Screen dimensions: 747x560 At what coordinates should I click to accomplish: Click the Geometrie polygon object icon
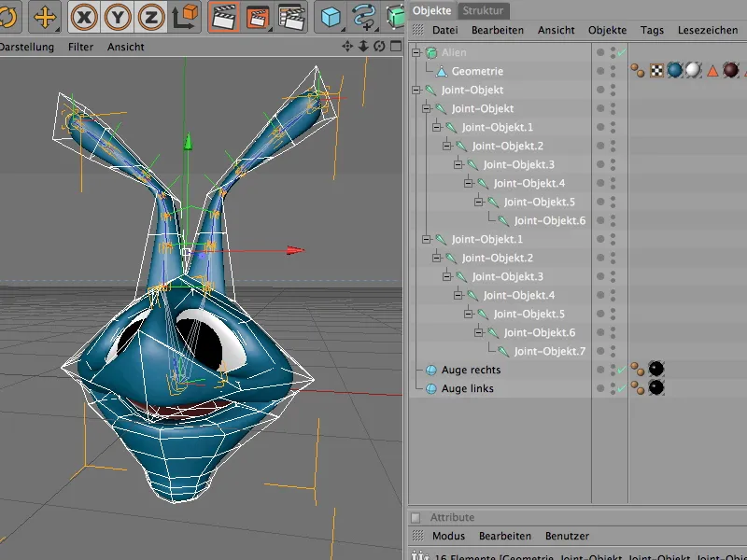pyautogui.click(x=442, y=72)
